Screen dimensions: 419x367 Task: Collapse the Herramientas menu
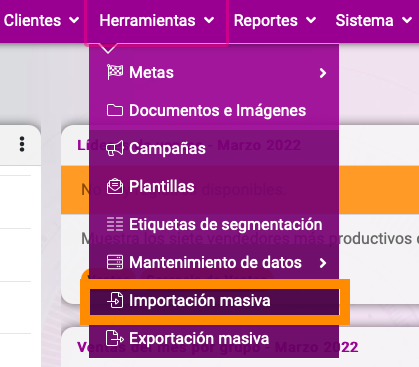(x=156, y=20)
